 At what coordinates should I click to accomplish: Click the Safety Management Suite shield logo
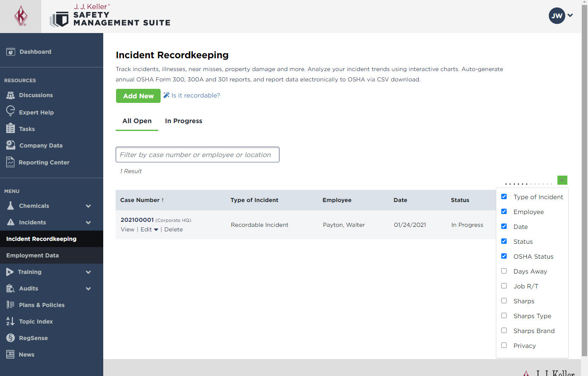coord(59,19)
